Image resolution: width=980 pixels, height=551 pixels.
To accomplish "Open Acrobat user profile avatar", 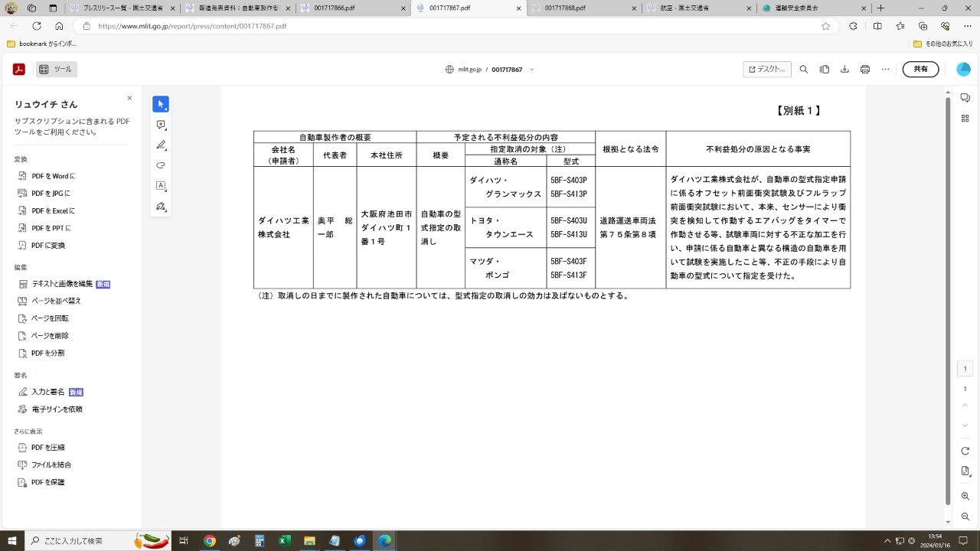I will [963, 70].
